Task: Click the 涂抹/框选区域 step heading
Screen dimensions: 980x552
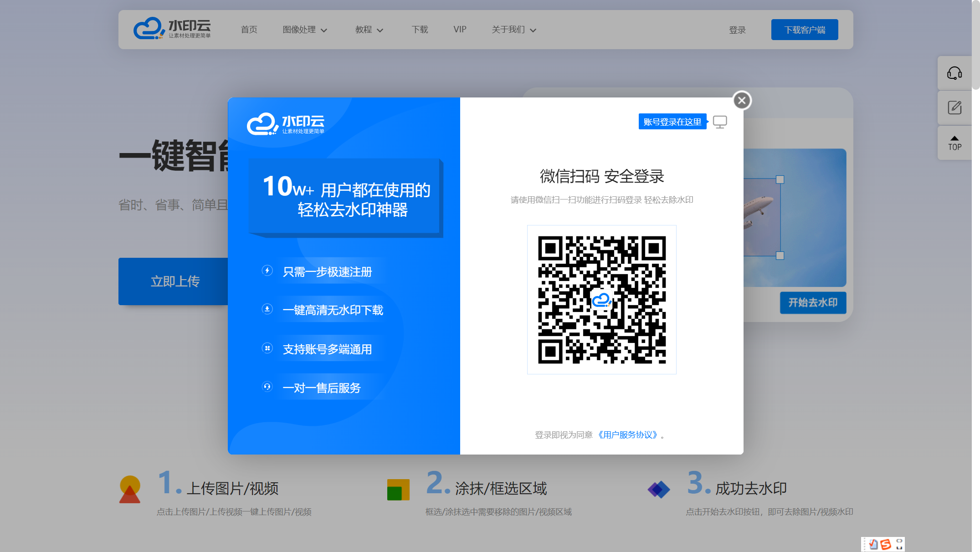Action: tap(501, 489)
